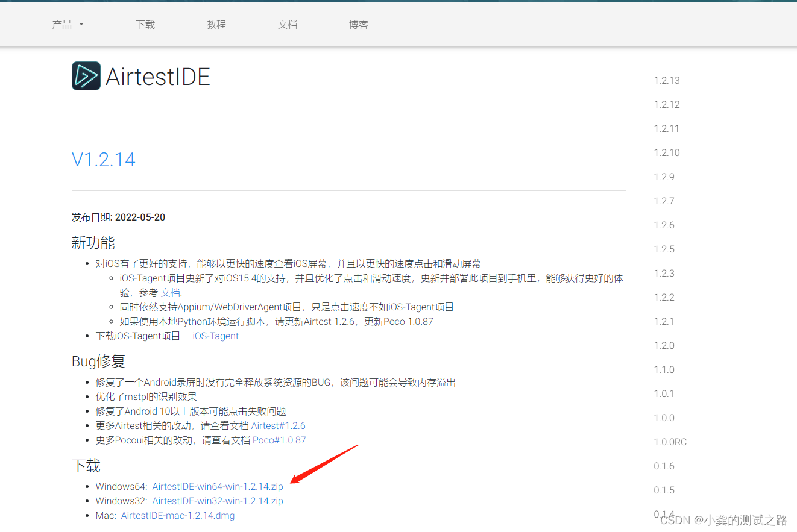The width and height of the screenshot is (797, 532).
Task: Click the V1.2.14 version heading link
Action: point(104,160)
